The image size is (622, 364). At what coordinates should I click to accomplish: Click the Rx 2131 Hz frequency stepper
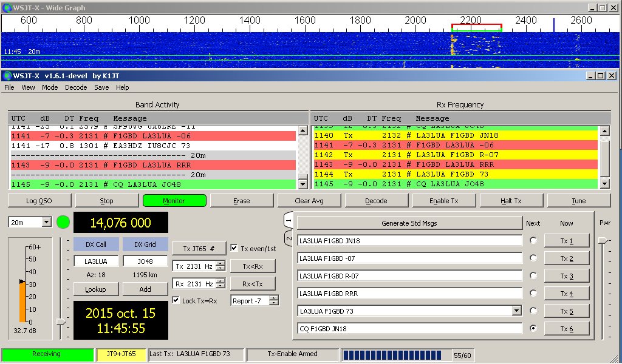click(220, 283)
